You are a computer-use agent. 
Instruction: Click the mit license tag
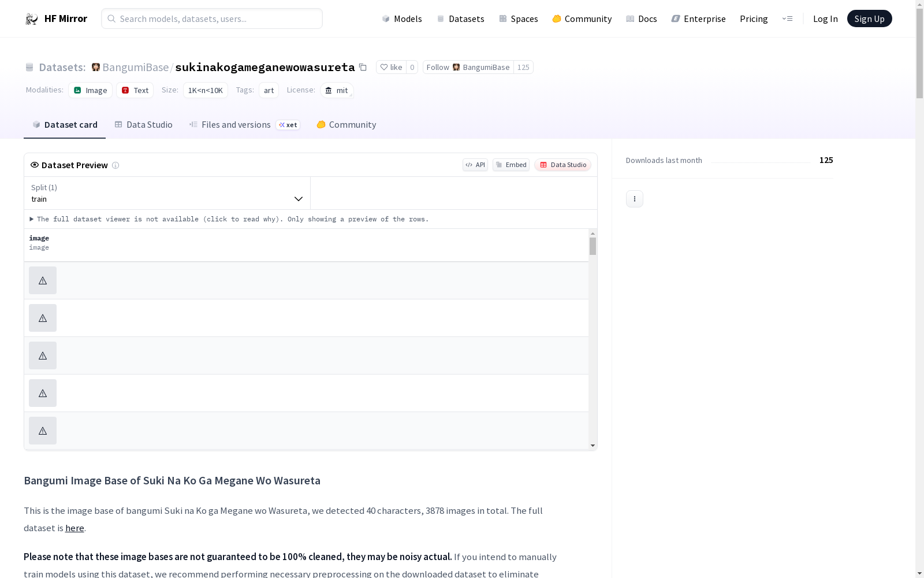pos(337,90)
